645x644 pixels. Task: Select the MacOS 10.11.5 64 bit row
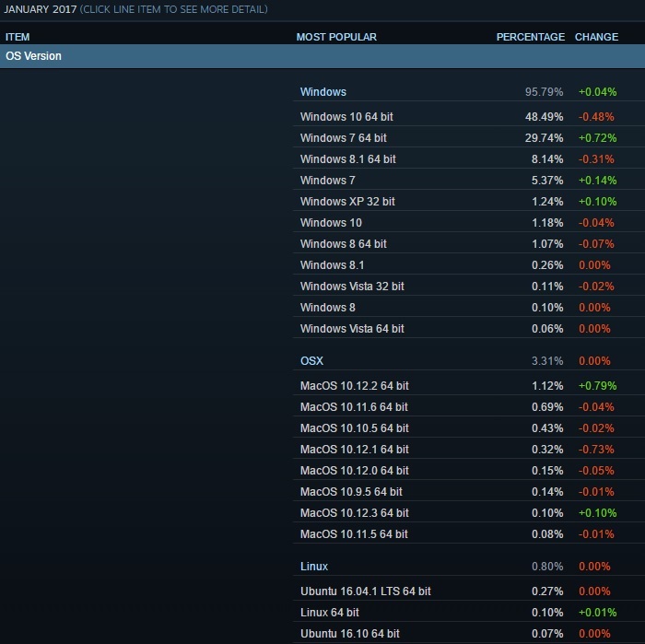click(x=468, y=534)
